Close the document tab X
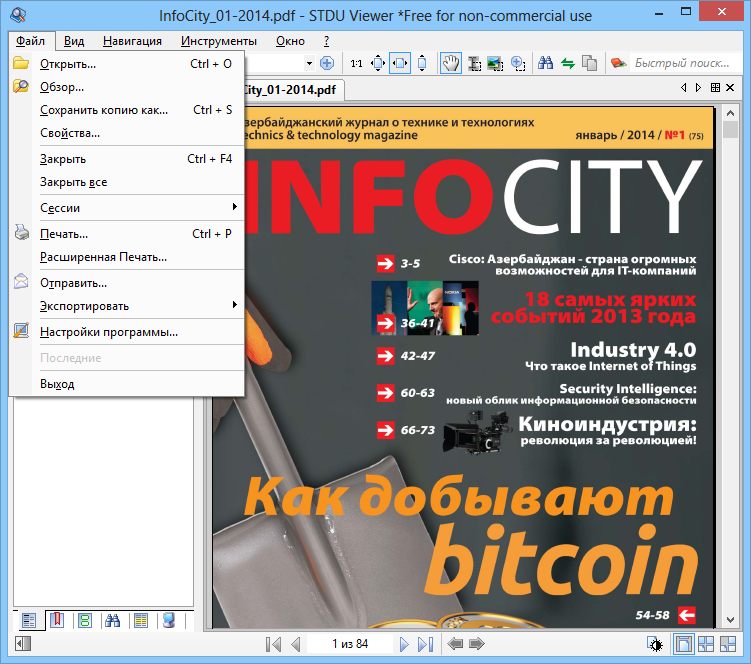 click(730, 87)
